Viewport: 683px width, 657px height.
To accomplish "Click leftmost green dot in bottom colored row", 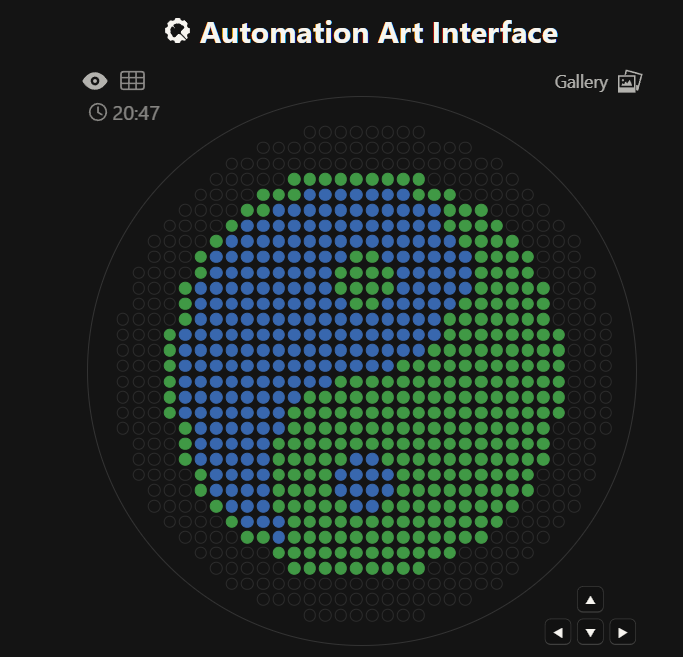I will point(294,568).
